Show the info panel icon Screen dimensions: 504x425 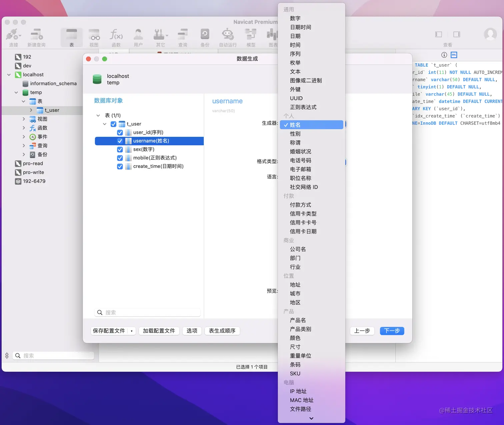(x=444, y=55)
